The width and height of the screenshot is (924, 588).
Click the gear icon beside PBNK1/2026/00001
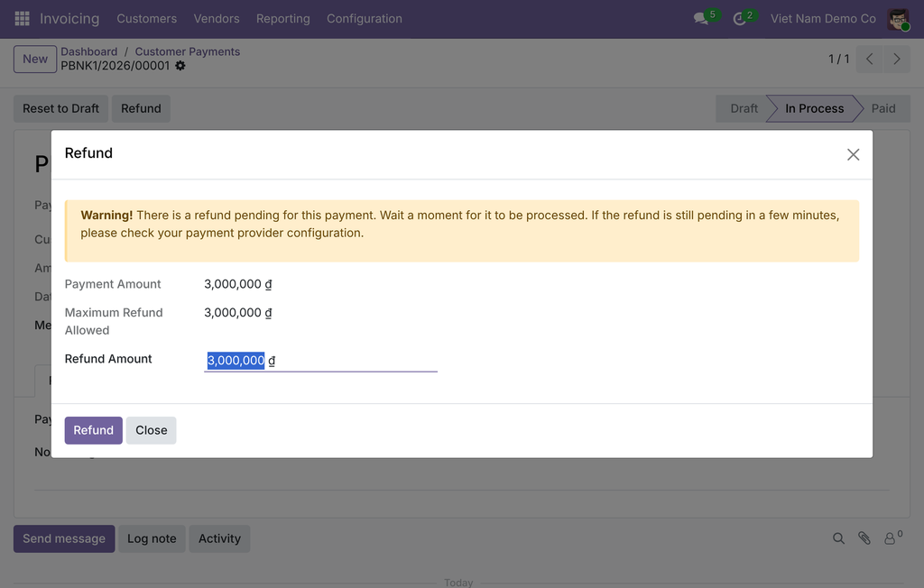point(180,66)
